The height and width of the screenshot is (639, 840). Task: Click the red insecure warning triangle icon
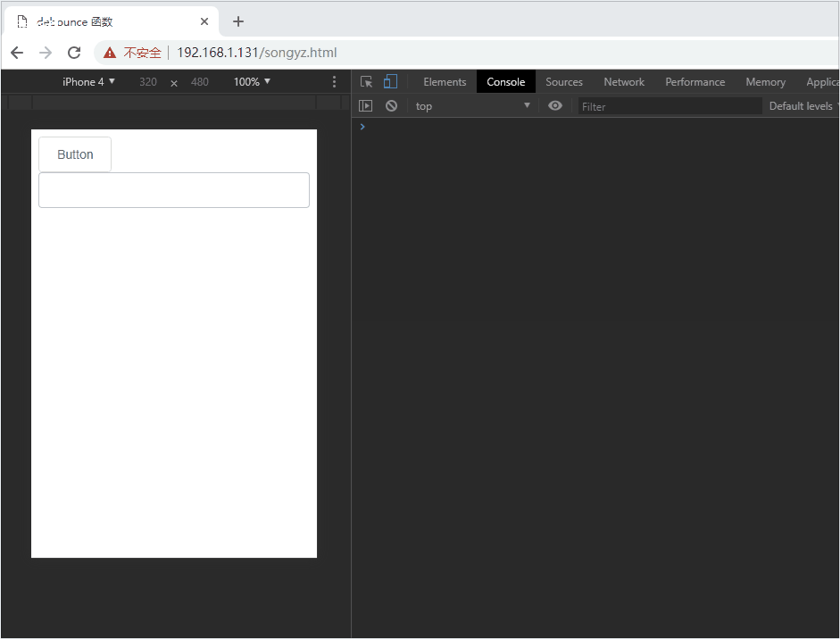[110, 53]
